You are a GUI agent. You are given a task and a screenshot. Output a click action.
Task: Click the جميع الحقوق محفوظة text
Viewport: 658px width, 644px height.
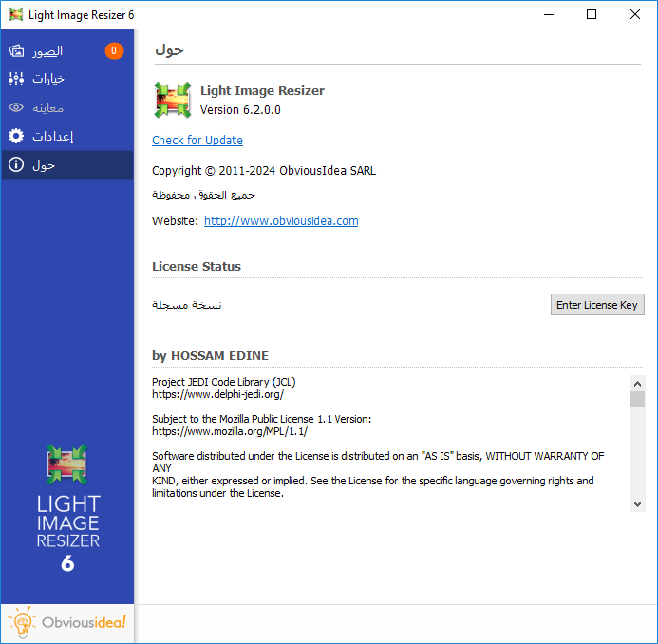coord(203,195)
